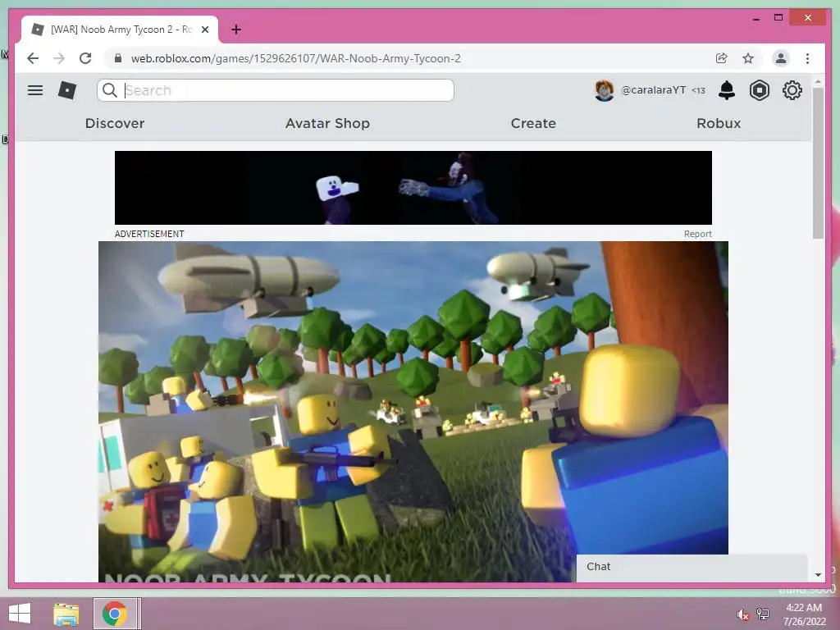Image resolution: width=840 pixels, height=630 pixels.
Task: Open the Chrome profile icon
Action: [x=781, y=58]
